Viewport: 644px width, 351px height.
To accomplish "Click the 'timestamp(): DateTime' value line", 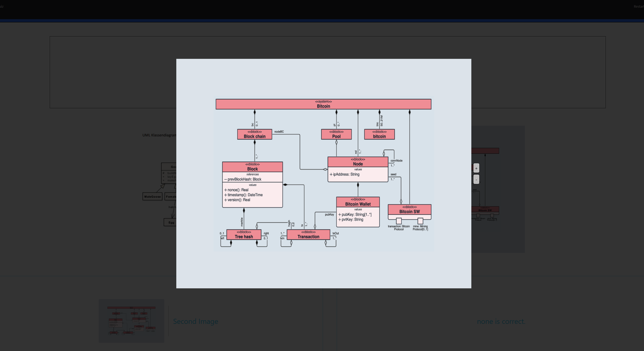I will click(244, 195).
